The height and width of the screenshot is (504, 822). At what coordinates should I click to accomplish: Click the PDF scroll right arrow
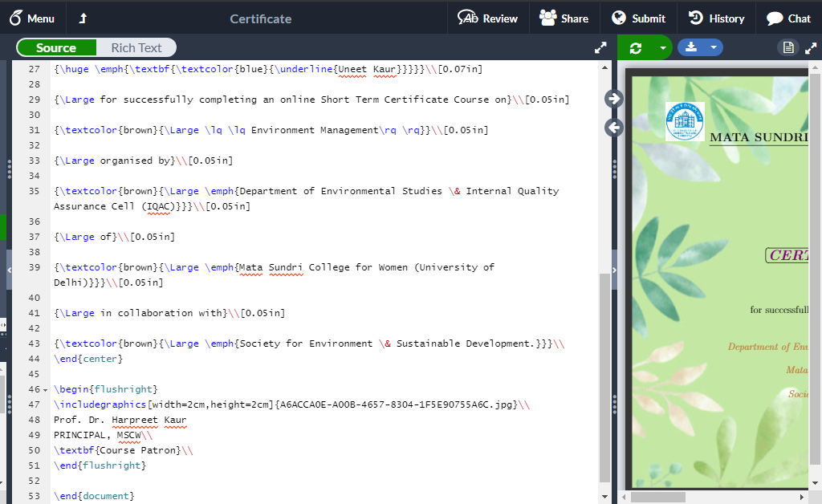(x=802, y=497)
